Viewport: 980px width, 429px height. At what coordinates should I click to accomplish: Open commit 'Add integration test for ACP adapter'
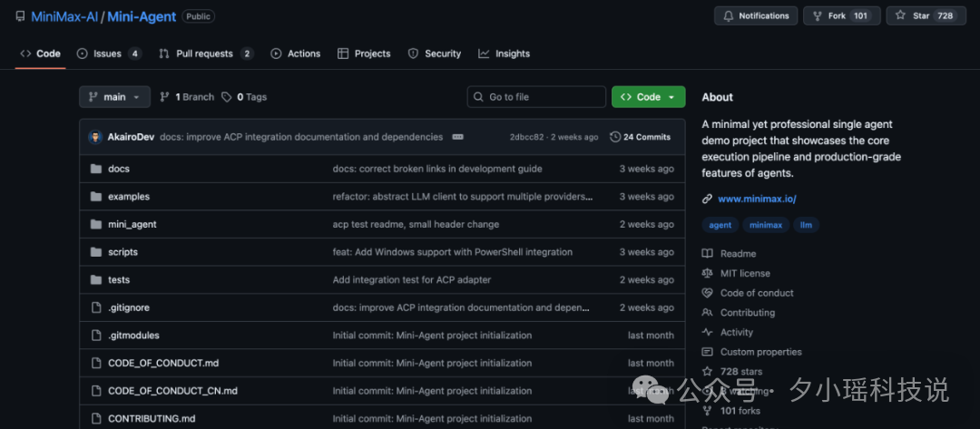[x=412, y=279]
